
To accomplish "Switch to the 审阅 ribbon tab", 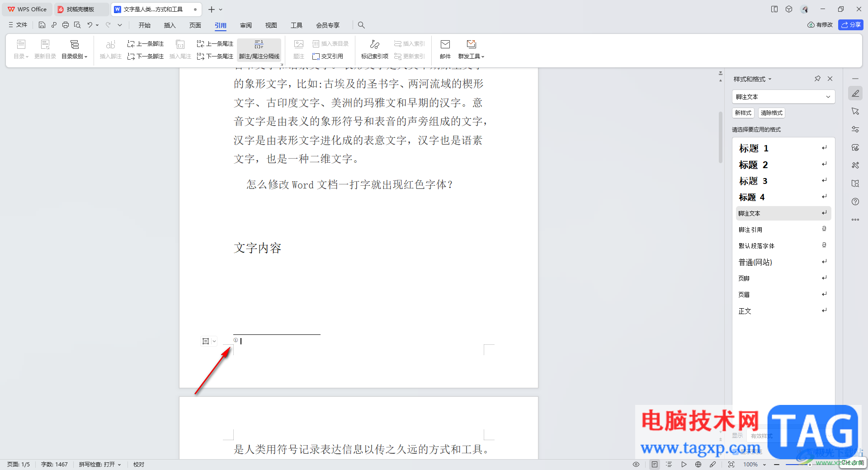I will pos(246,25).
